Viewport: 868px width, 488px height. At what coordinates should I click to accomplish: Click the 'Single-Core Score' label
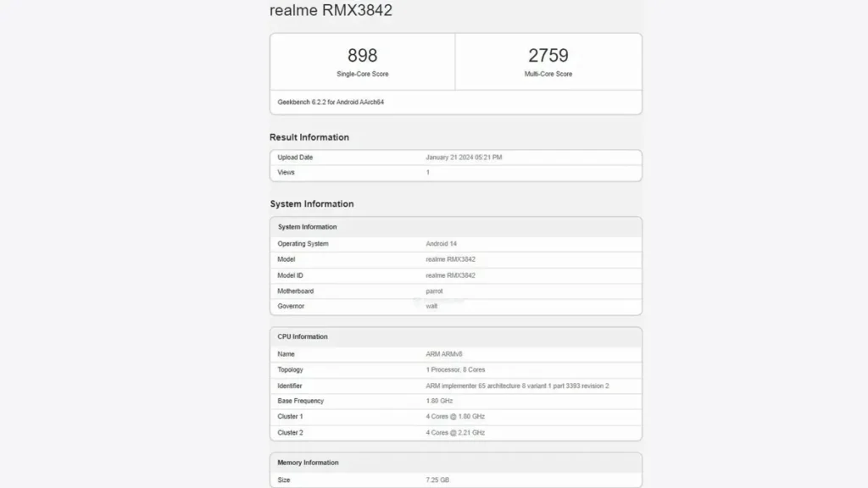pos(363,75)
